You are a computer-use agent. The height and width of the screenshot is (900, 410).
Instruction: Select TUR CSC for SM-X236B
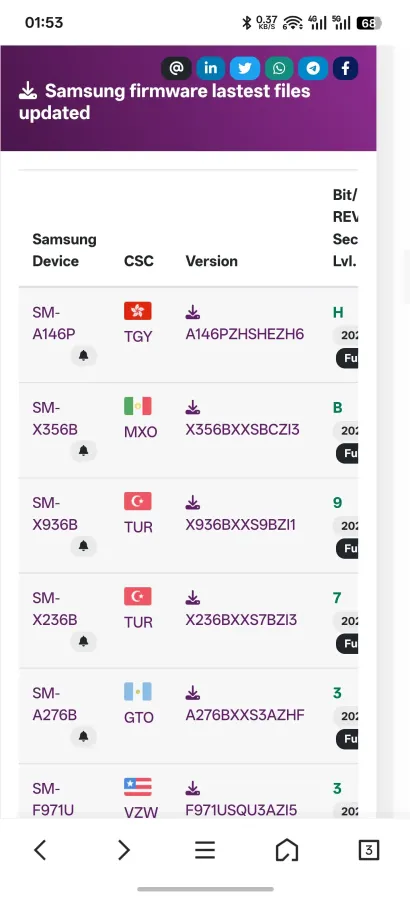pyautogui.click(x=138, y=622)
